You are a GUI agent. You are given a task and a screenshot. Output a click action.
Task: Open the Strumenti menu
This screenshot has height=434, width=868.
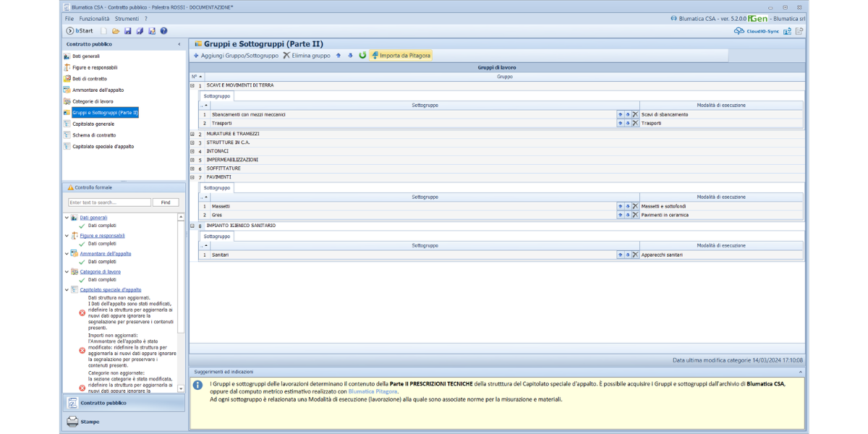(x=127, y=19)
